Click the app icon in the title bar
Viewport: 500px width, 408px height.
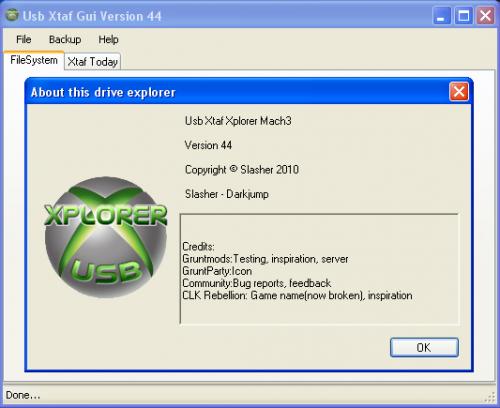pos(12,15)
